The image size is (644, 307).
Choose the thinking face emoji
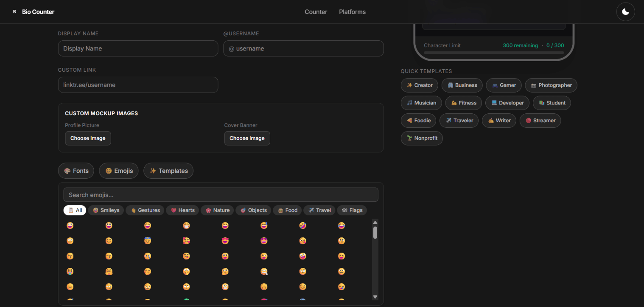click(225, 271)
